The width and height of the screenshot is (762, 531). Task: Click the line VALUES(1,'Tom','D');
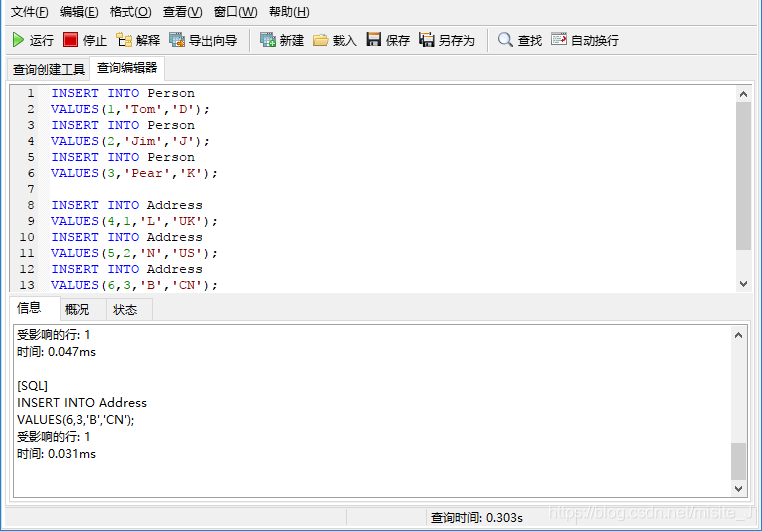click(x=130, y=109)
